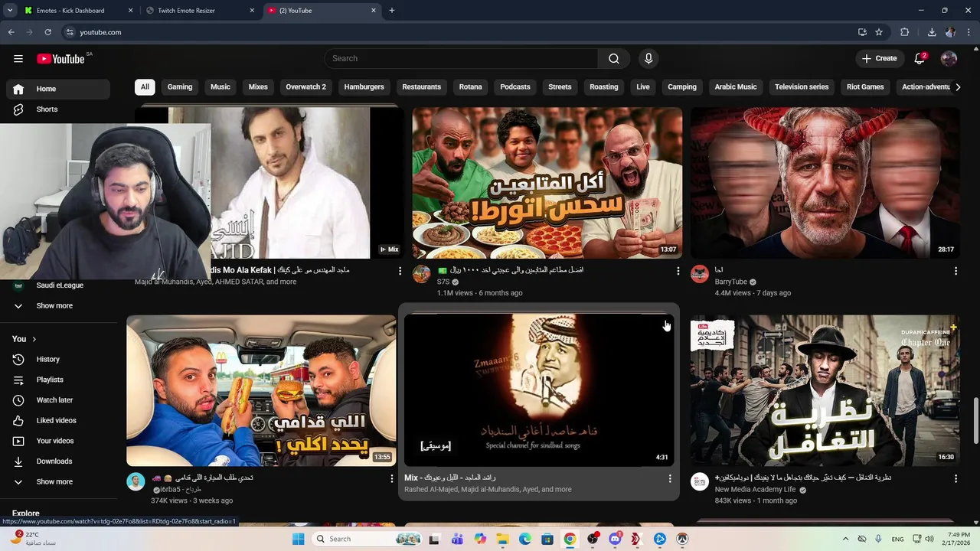980x551 pixels.
Task: Bookmark this page with star icon
Action: [x=879, y=32]
